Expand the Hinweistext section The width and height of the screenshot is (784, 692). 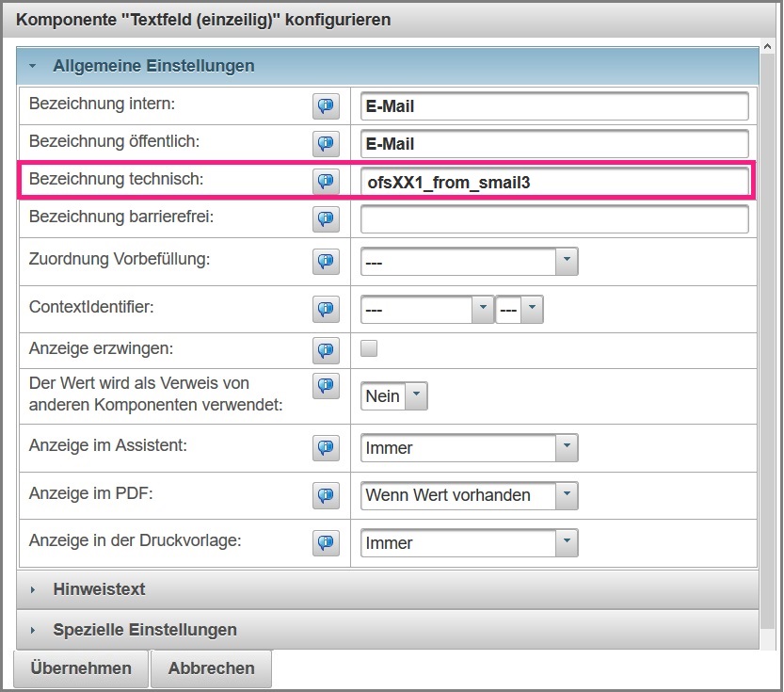[99, 589]
